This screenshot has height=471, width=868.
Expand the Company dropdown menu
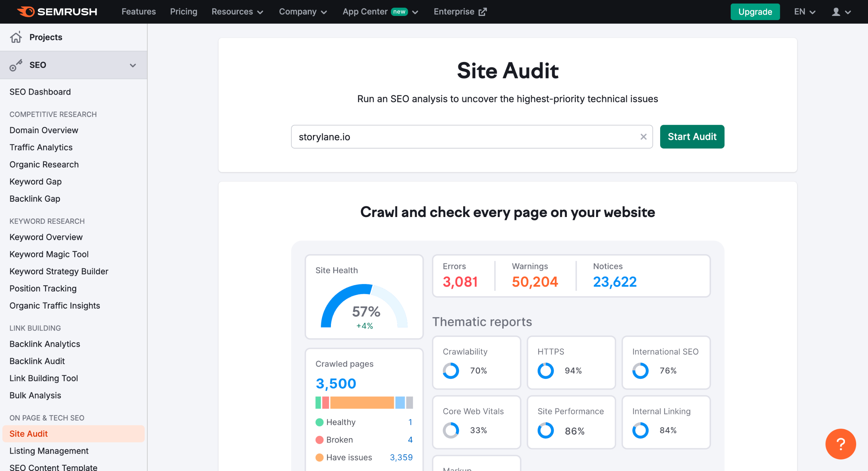(302, 12)
